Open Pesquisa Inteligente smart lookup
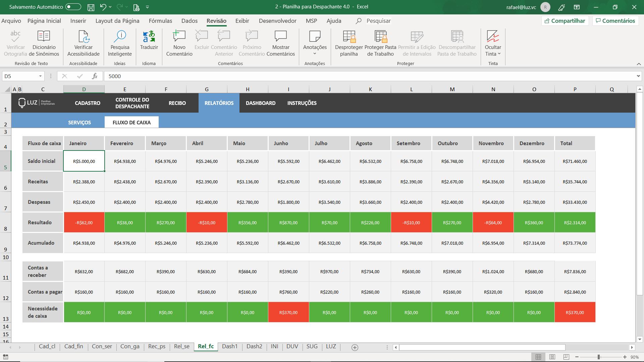 [x=120, y=44]
